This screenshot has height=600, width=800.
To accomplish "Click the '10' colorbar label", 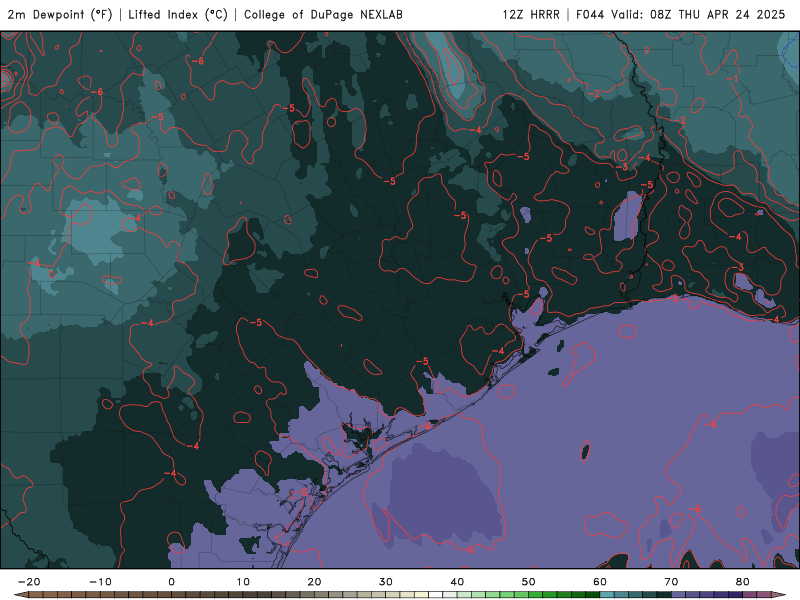I will click(243, 582).
